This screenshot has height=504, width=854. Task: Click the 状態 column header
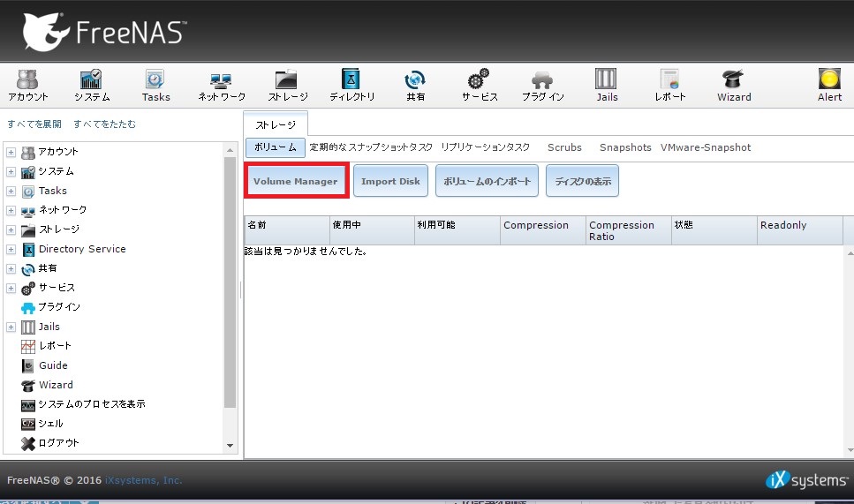(714, 230)
